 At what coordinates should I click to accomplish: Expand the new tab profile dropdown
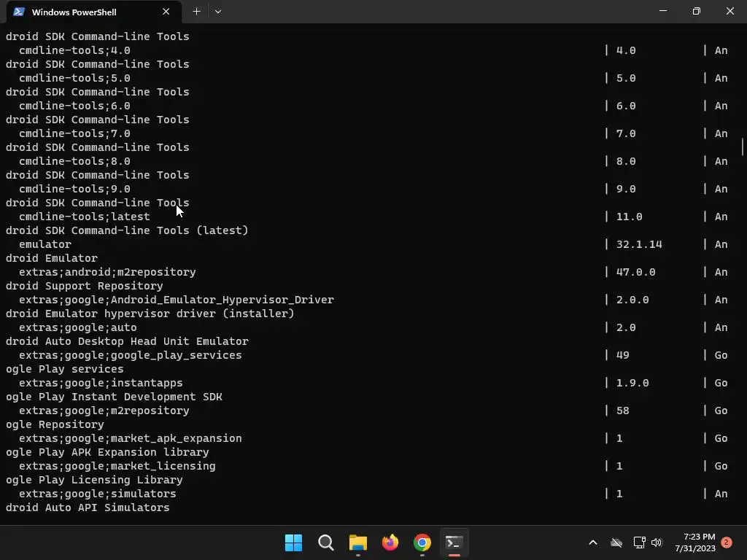pyautogui.click(x=217, y=12)
